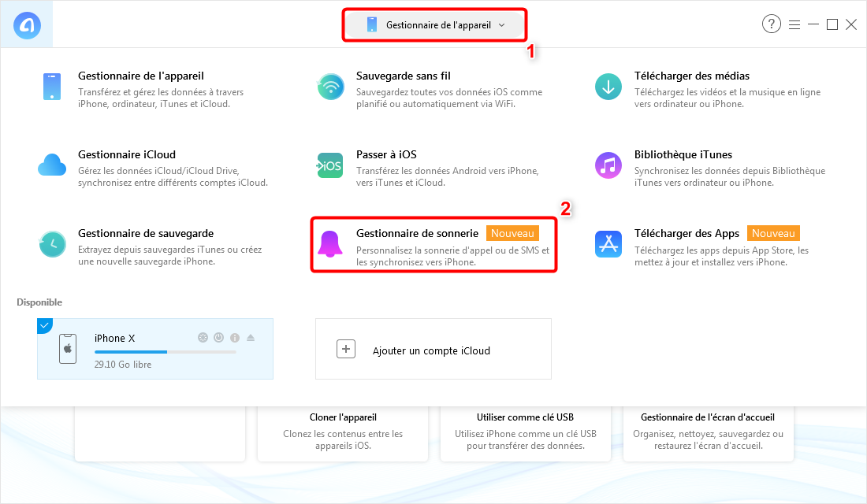Click the plus icon to add iCloud account

point(346,349)
